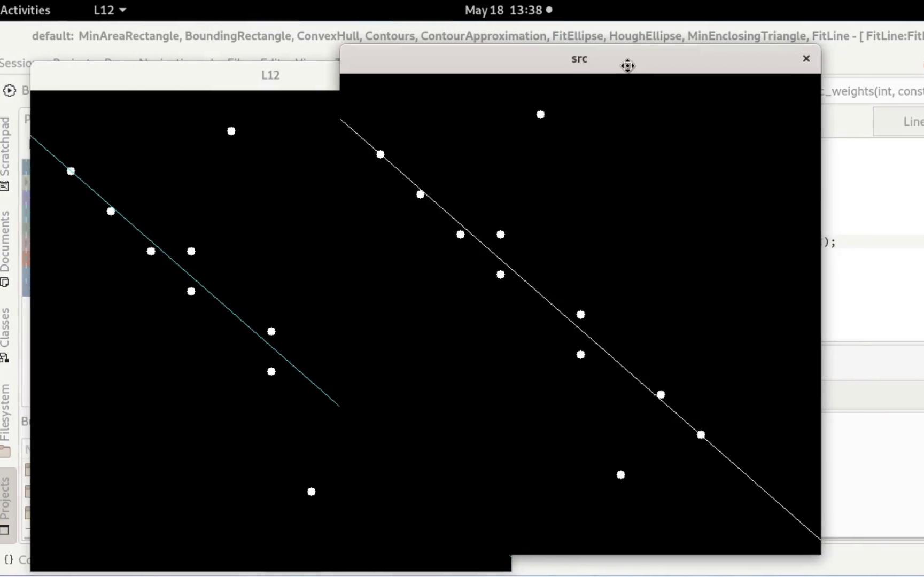Viewport: 924px width, 577px height.
Task: Open the L12 application menu dropdown
Action: point(110,10)
